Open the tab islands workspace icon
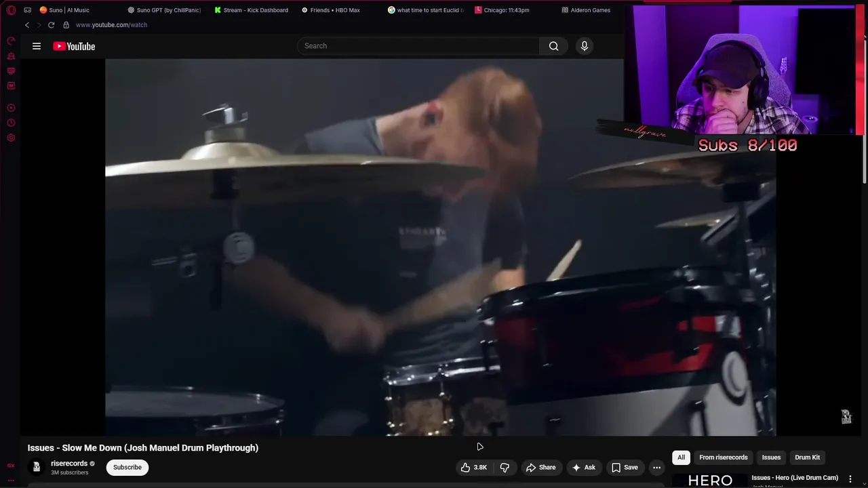Screen dimensions: 868x488 [28, 10]
